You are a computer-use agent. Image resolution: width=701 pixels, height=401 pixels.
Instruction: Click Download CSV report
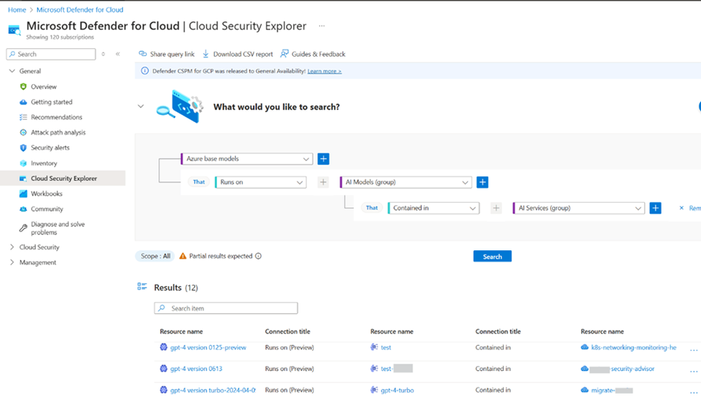tap(237, 54)
